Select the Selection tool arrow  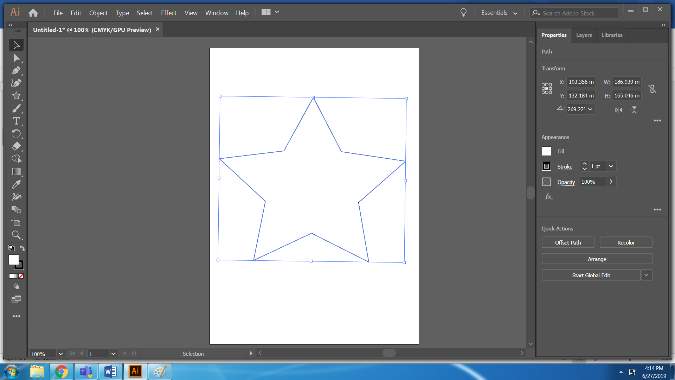pos(16,45)
